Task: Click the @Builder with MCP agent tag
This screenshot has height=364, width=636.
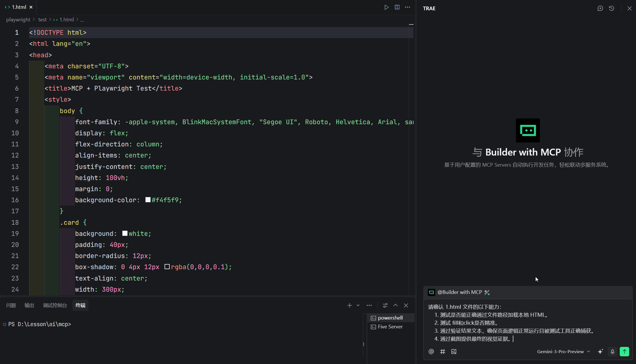Action: (x=459, y=292)
